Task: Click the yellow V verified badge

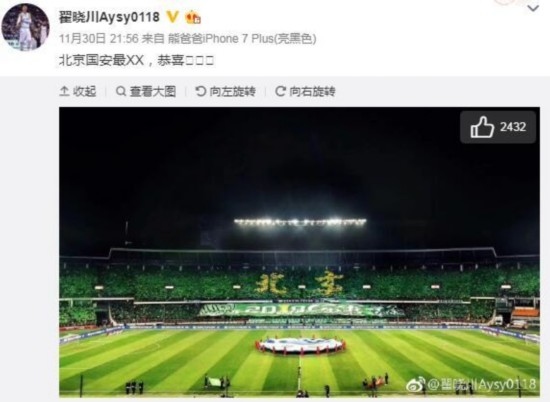Action: coord(172,16)
